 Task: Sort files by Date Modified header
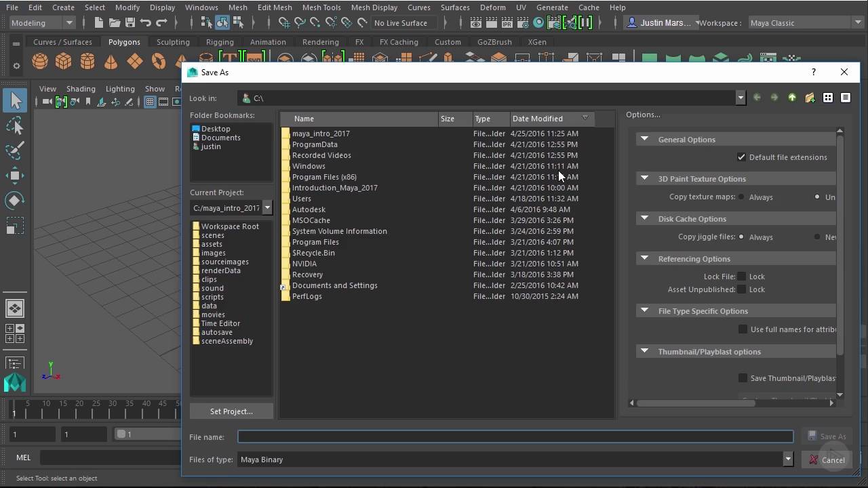[551, 119]
